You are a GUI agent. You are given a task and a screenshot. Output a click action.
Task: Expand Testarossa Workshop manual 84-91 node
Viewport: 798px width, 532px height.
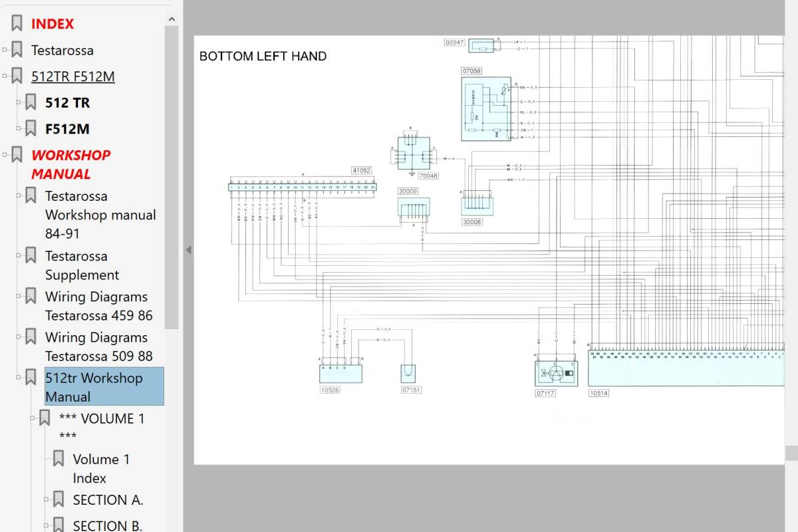coord(19,196)
